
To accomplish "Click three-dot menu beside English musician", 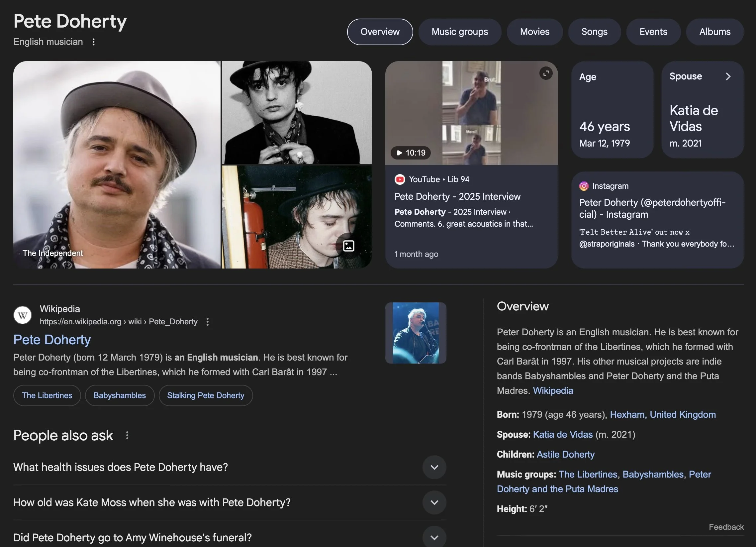I will tap(94, 42).
